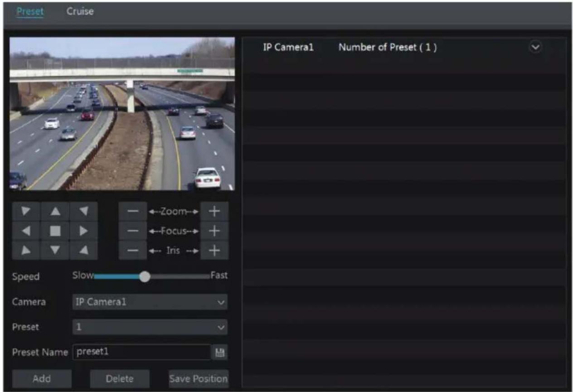Move camera diagonally down-left

[x=26, y=250]
